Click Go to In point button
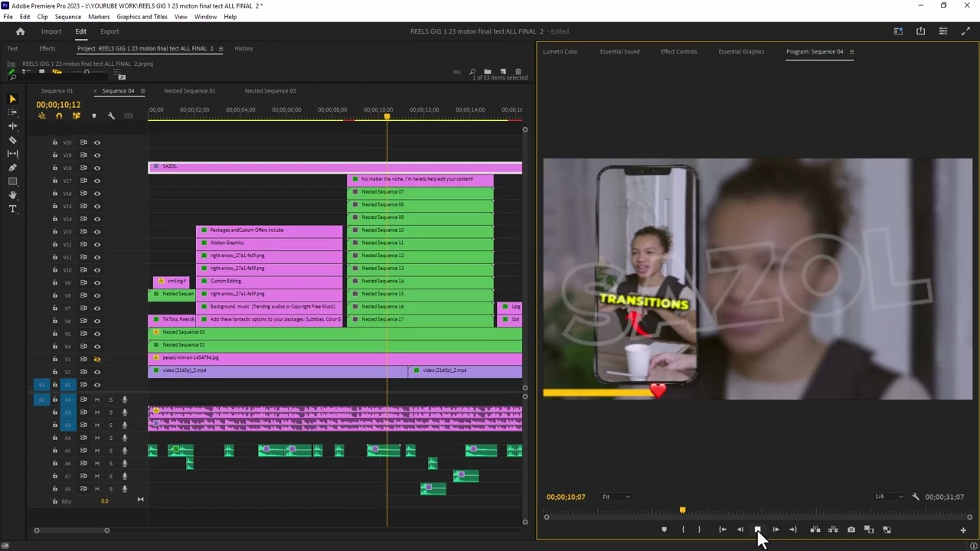The image size is (980, 551). coord(722,530)
